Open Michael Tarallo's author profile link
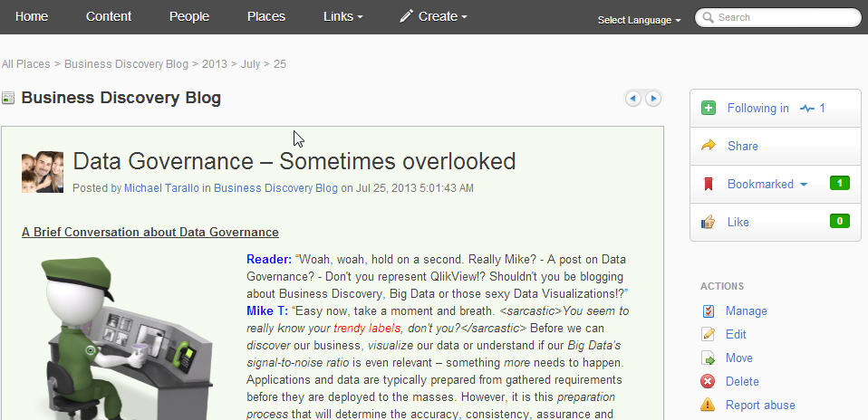This screenshot has width=868, height=420. (x=161, y=188)
